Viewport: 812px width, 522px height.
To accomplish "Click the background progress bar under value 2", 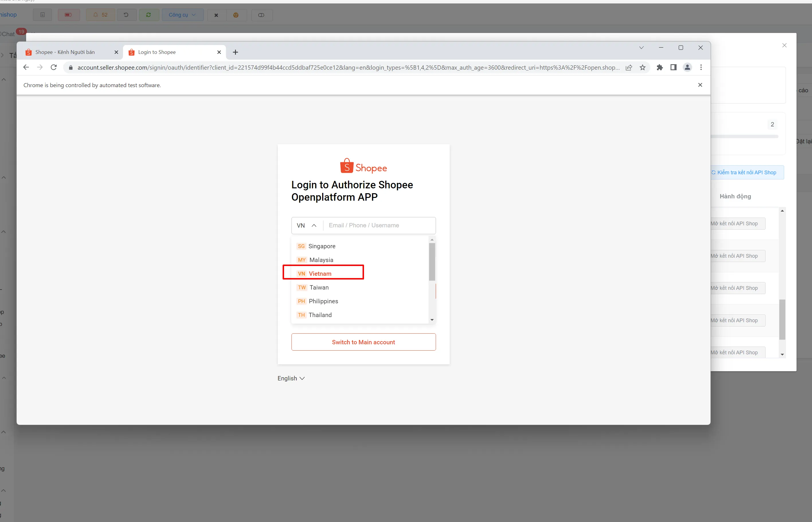I will click(744, 137).
